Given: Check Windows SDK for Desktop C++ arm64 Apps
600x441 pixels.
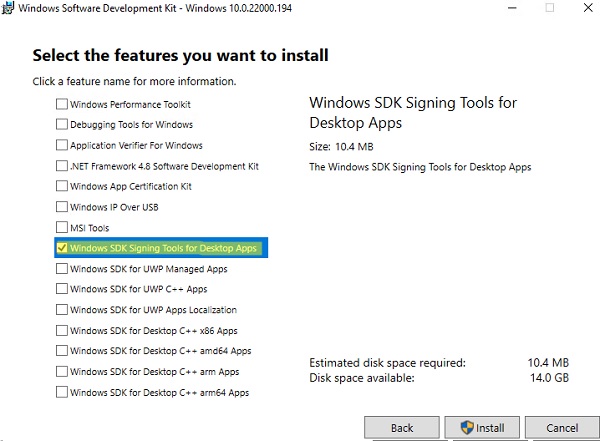Looking at the screenshot, I should (x=62, y=392).
